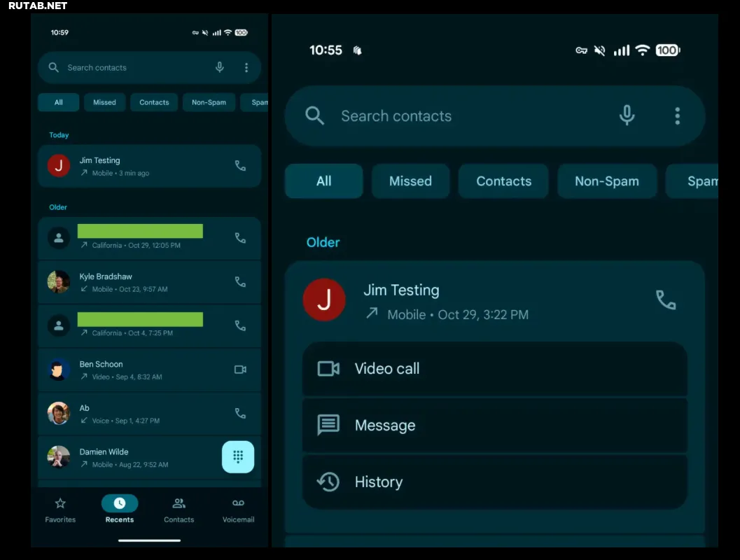This screenshot has height=560, width=740.
Task: Tap the red J avatar in the left phone
Action: [x=59, y=166]
